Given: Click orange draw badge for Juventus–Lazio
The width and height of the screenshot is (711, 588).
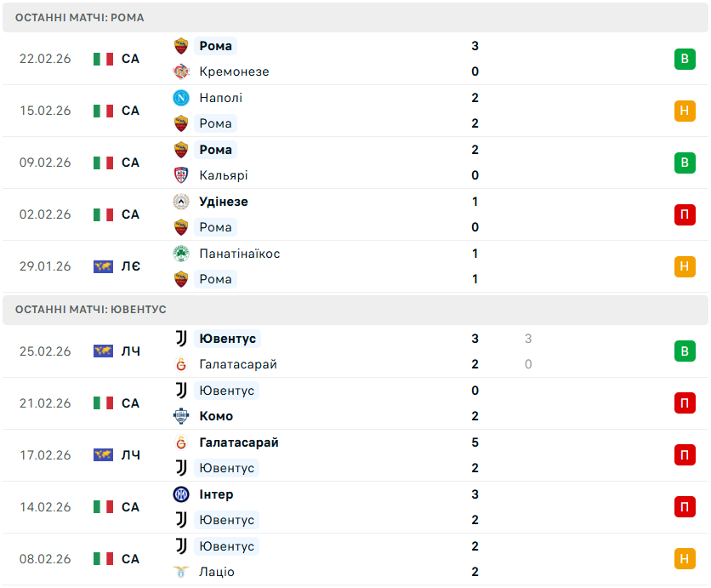Looking at the screenshot, I should coord(685,559).
